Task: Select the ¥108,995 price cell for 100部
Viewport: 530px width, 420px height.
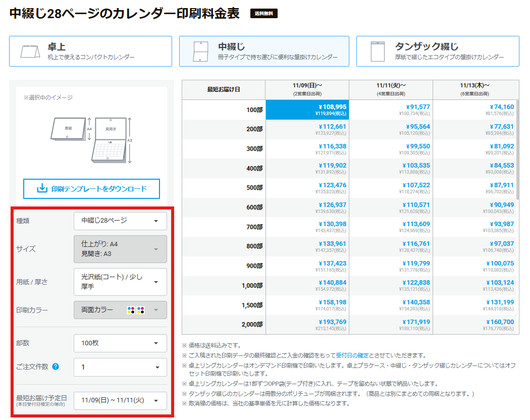Action: [307, 110]
